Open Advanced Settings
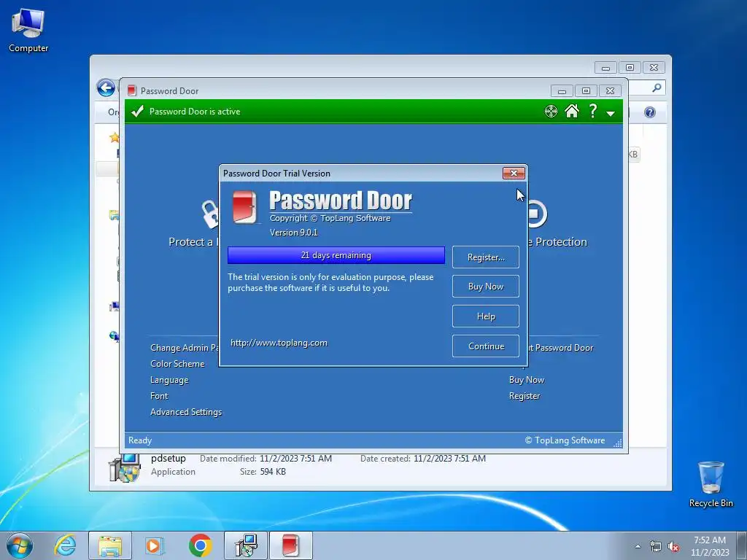747x560 pixels. pyautogui.click(x=186, y=412)
